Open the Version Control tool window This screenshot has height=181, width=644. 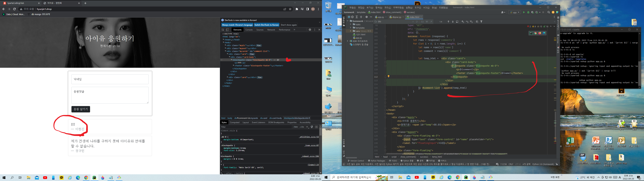(x=356, y=161)
